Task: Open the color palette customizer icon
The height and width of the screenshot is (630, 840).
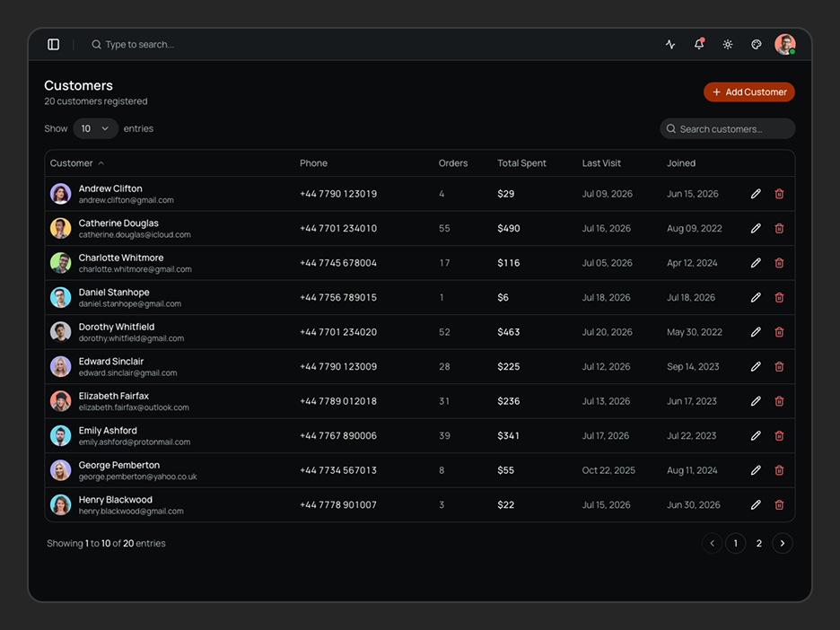Action: (757, 45)
